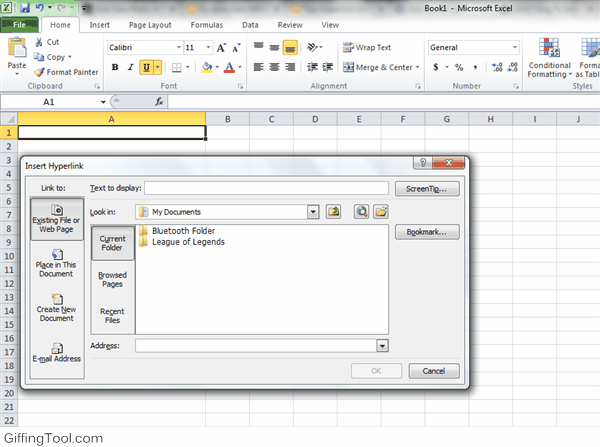Select the Browsed Pages button
600x447 pixels.
(x=112, y=279)
